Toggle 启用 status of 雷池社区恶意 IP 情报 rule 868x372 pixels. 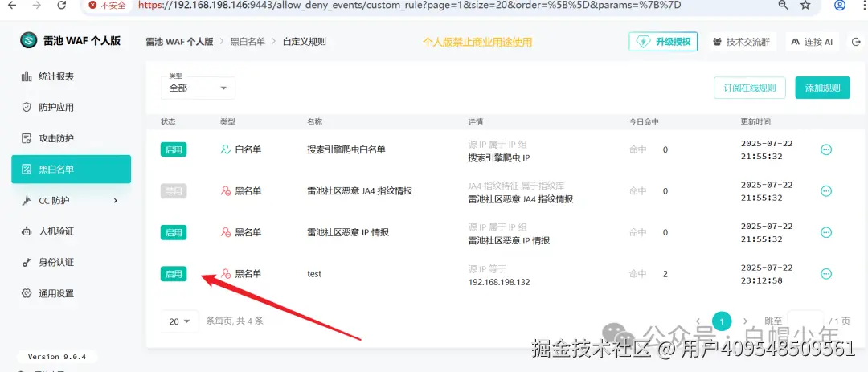174,232
